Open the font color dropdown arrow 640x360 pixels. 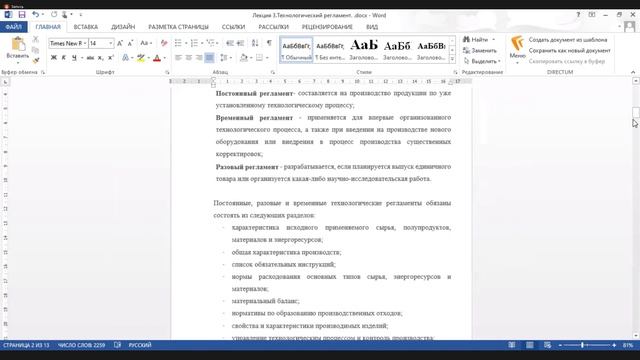(x=164, y=58)
